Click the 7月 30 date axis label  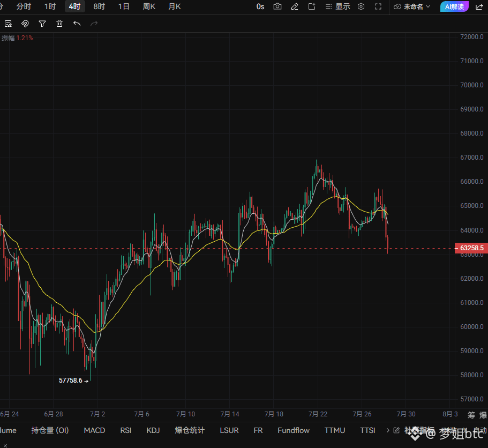click(406, 414)
